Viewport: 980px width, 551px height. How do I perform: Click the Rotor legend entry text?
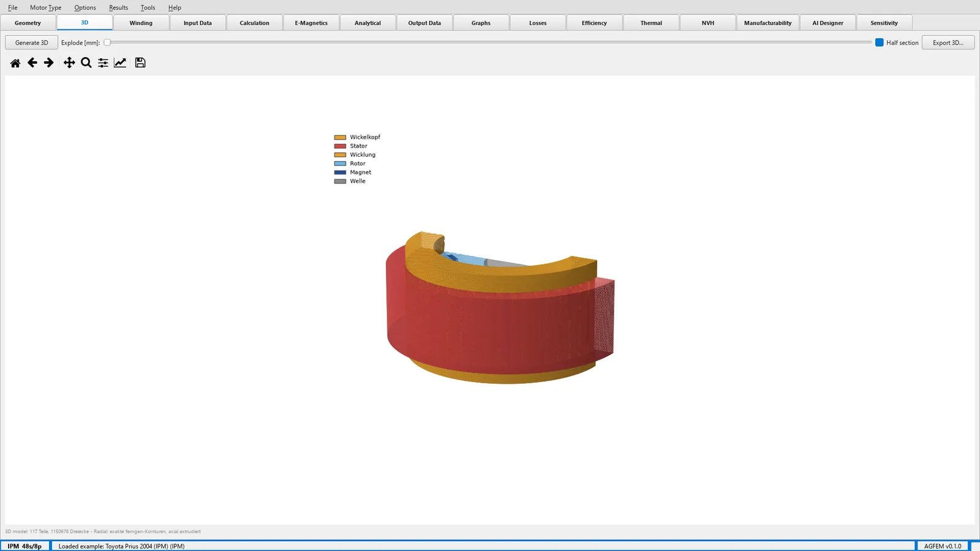pyautogui.click(x=358, y=163)
